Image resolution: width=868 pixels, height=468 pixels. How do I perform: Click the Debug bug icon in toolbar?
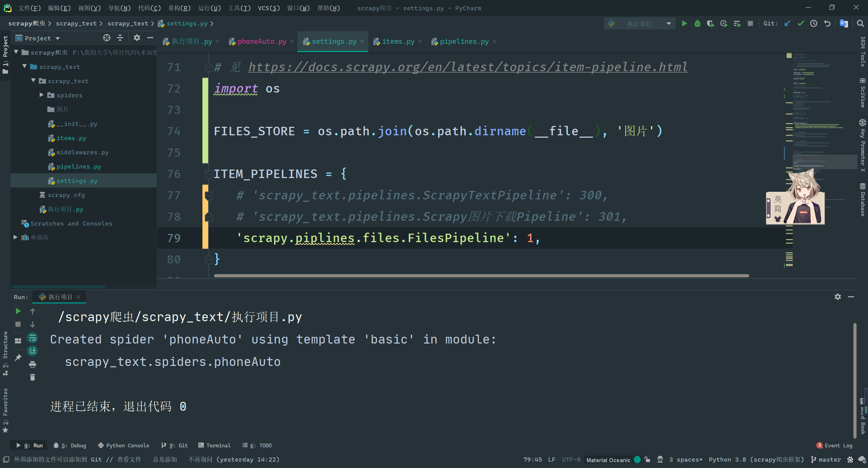(697, 23)
